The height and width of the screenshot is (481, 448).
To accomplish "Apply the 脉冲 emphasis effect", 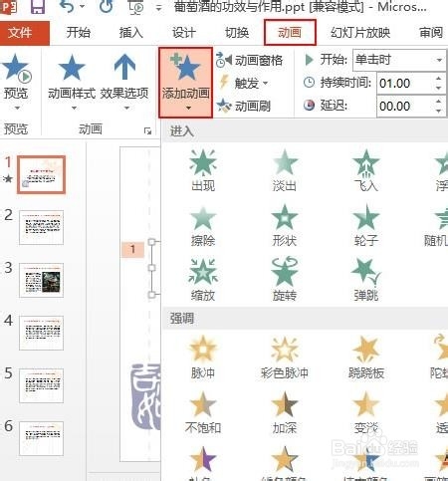I will tap(203, 358).
